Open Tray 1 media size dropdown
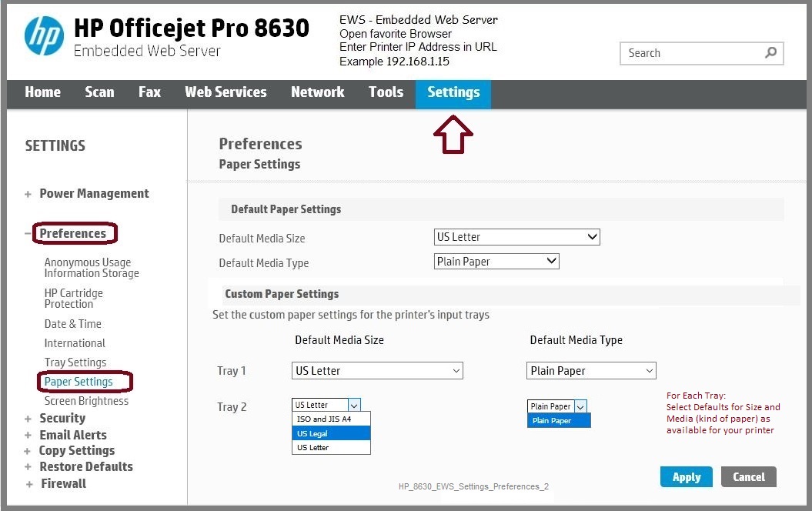Viewport: 812px width, 511px height. click(x=377, y=371)
